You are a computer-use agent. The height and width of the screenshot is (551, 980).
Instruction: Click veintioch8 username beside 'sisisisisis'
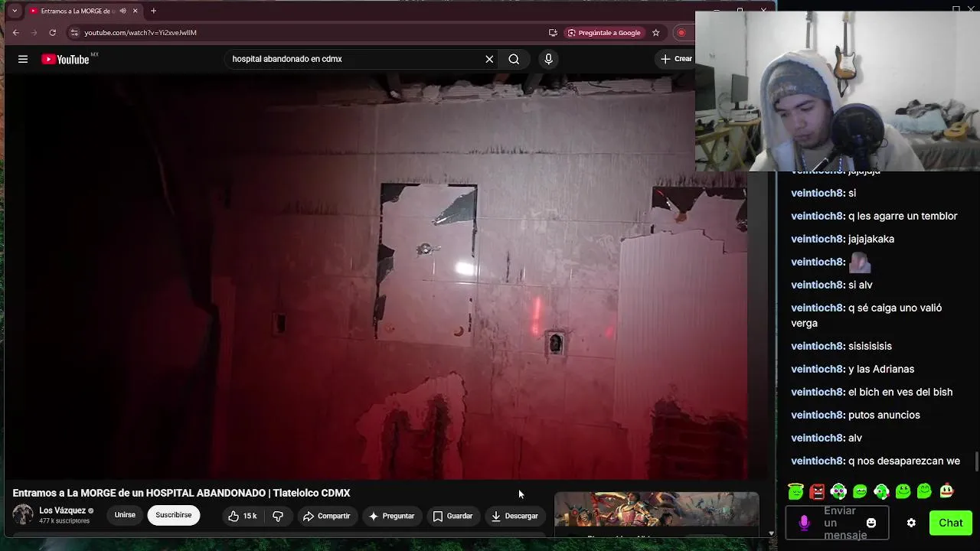818,346
